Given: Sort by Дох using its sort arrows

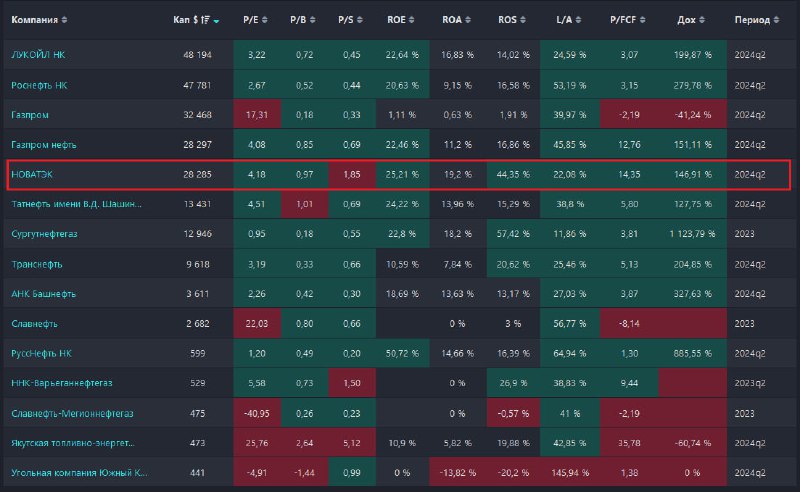Looking at the screenshot, I should 702,20.
